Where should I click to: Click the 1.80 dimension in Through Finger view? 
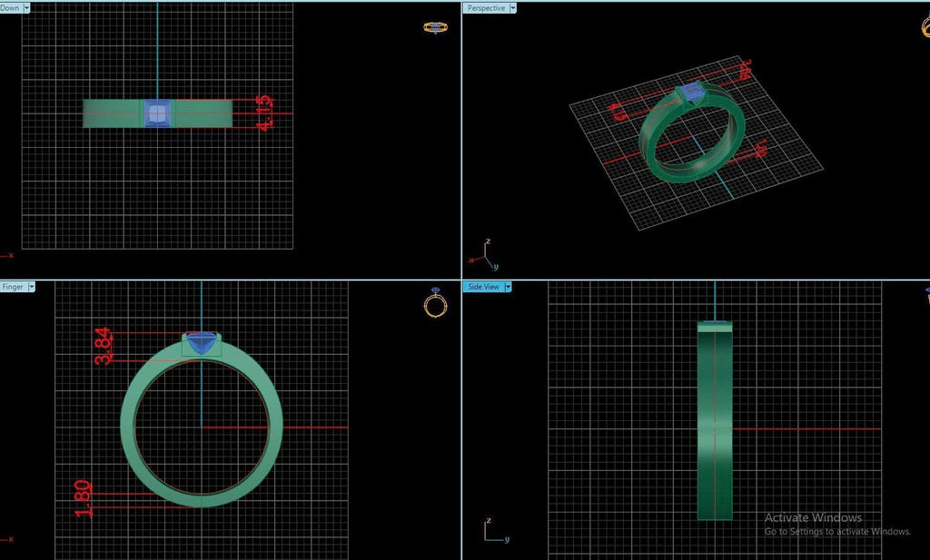point(84,499)
